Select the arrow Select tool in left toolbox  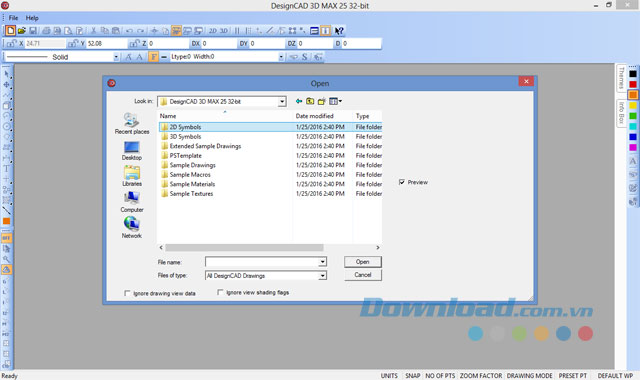click(x=7, y=74)
